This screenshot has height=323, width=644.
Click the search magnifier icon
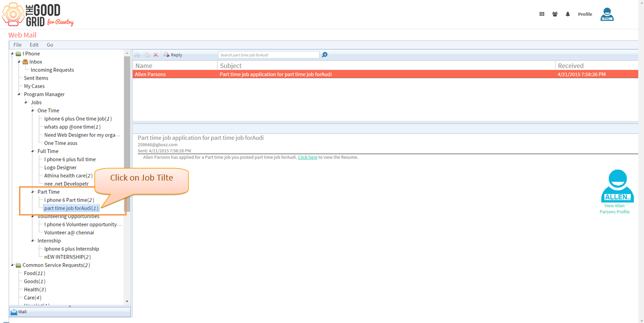[x=325, y=55]
